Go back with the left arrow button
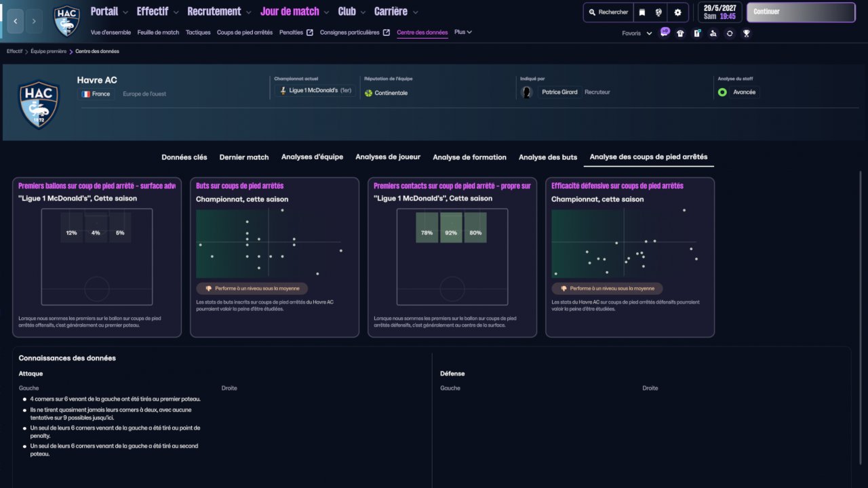The image size is (868, 488). (16, 21)
